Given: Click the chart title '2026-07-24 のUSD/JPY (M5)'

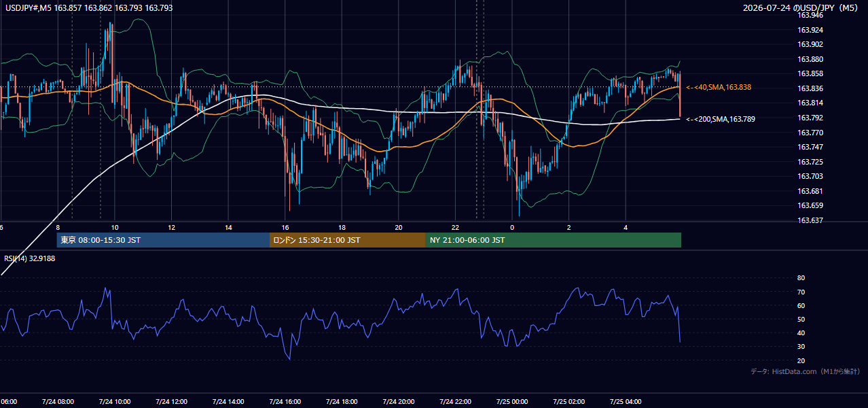Looking at the screenshot, I should 801,7.
